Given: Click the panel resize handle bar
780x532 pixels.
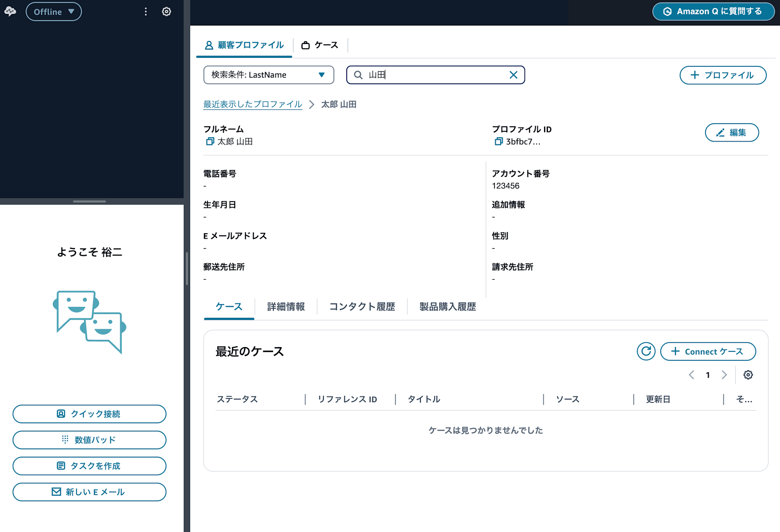Looking at the screenshot, I should pos(89,201).
